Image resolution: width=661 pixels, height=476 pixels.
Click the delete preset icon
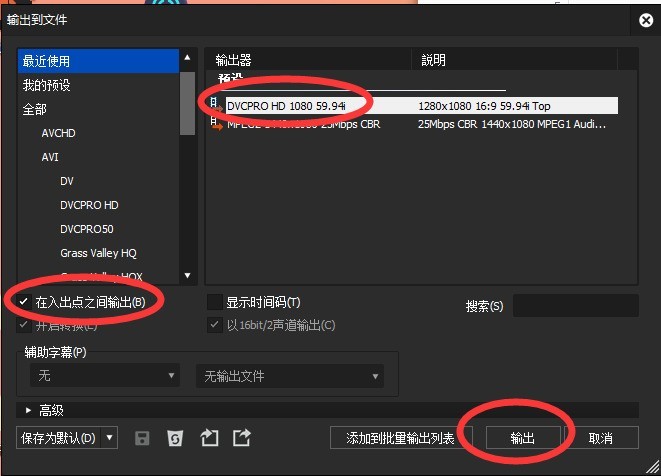pyautogui.click(x=174, y=438)
